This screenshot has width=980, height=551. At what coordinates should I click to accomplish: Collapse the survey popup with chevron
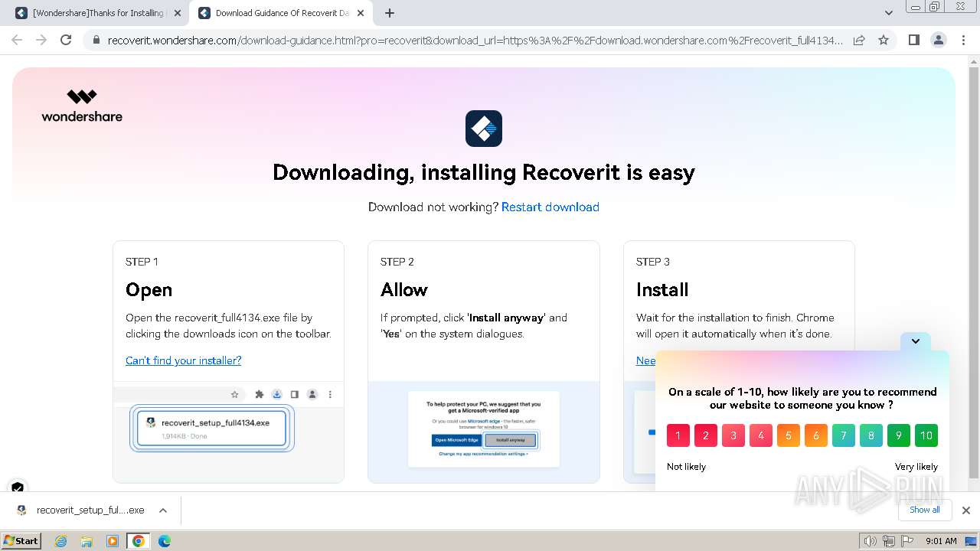[916, 341]
